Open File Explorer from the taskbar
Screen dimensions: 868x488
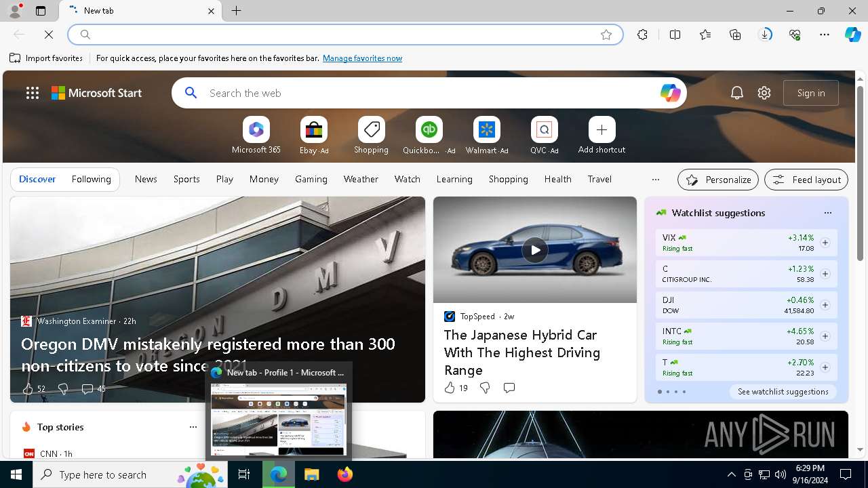point(311,474)
